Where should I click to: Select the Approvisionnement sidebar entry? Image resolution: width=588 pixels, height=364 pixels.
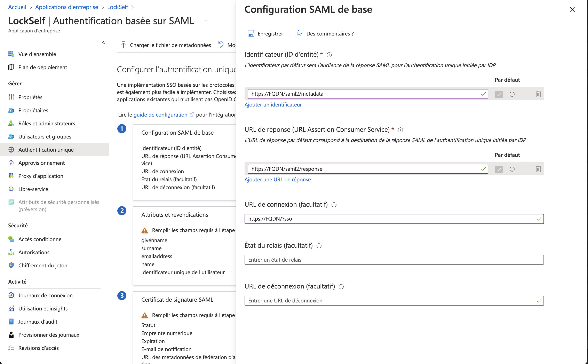(x=41, y=163)
